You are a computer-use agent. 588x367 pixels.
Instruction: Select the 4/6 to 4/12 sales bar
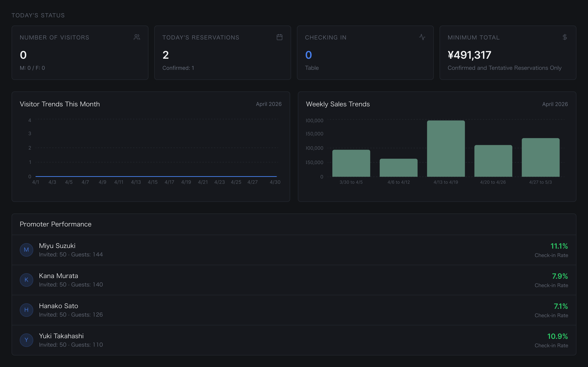coord(399,168)
